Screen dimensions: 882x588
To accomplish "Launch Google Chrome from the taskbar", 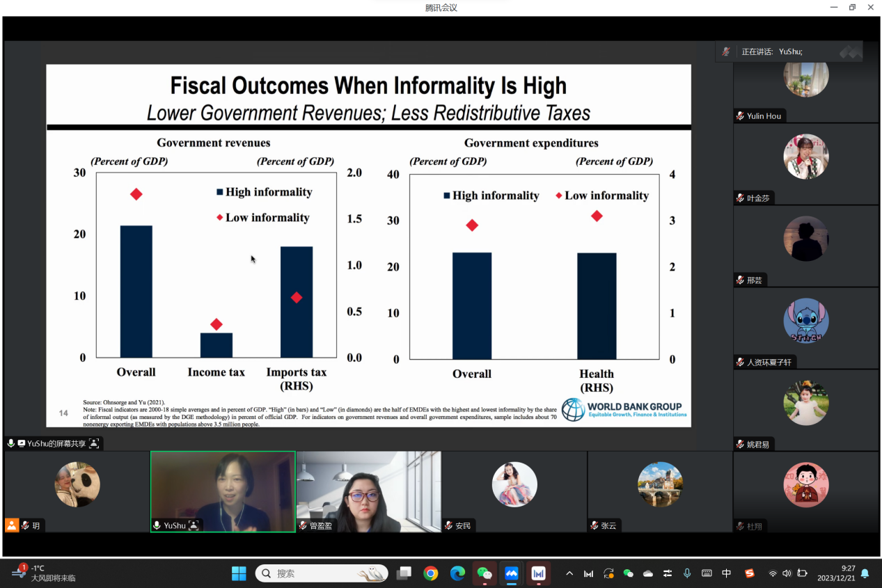I will coord(431,573).
